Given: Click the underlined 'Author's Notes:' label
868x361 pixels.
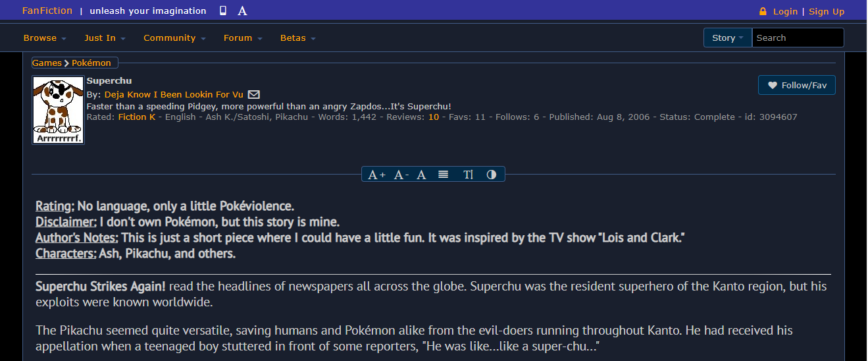Looking at the screenshot, I should pyautogui.click(x=77, y=238).
